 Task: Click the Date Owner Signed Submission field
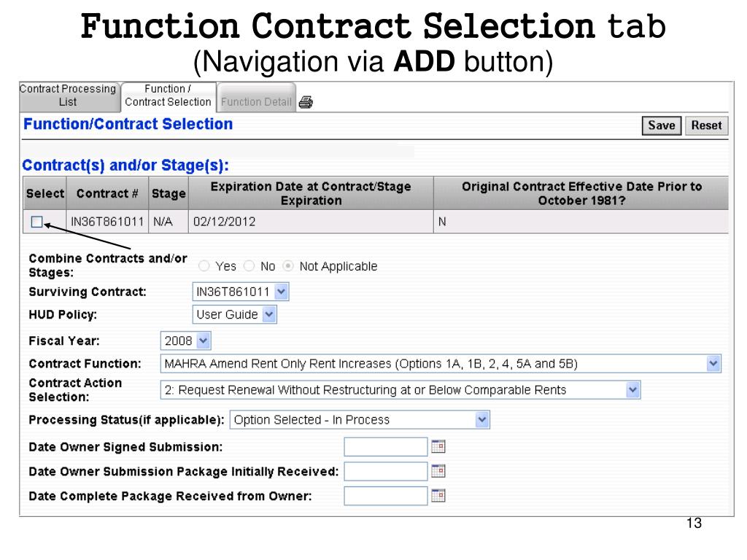(385, 446)
